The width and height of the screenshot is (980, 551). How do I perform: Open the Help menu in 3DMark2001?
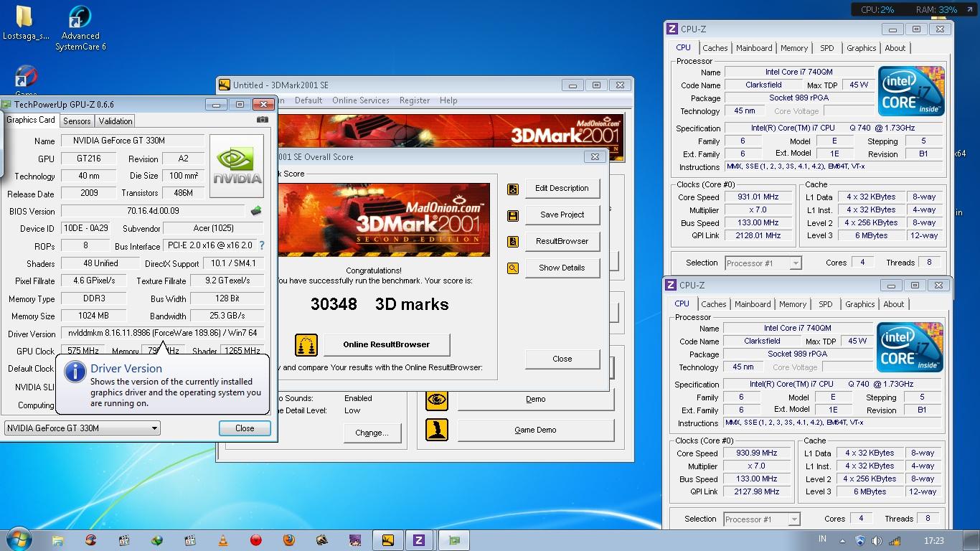point(448,100)
